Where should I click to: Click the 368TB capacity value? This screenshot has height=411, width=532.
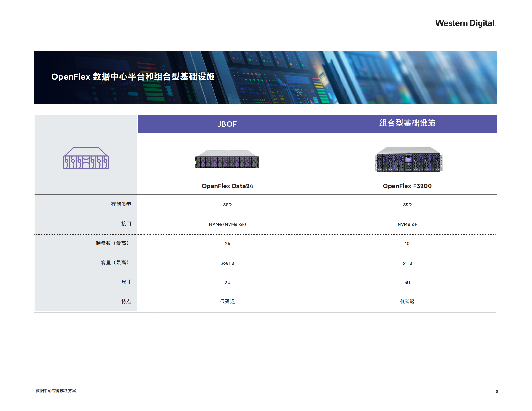pyautogui.click(x=228, y=263)
